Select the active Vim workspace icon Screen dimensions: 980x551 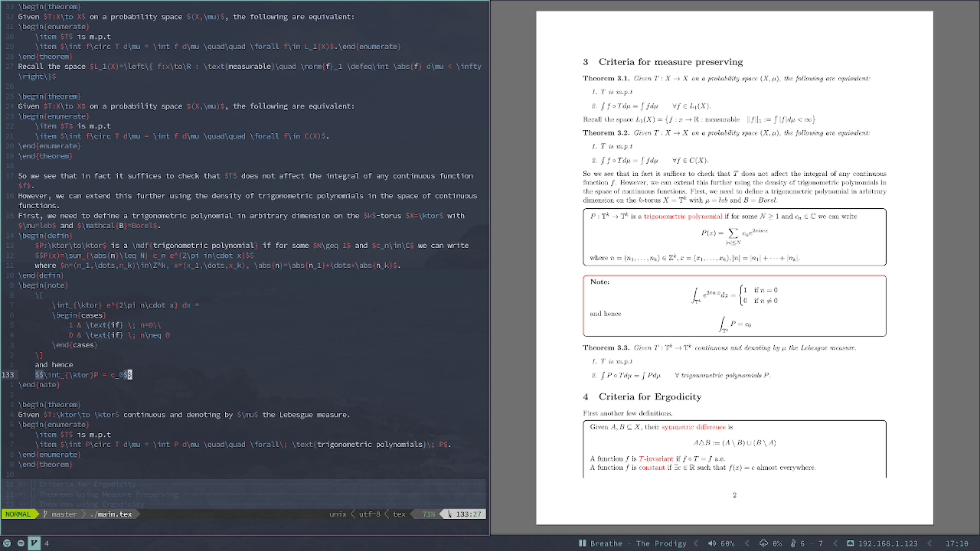[x=34, y=543]
